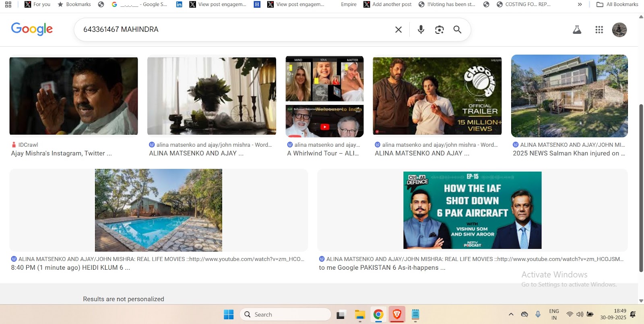
Task: Go to Google logo homepage
Action: [x=32, y=29]
